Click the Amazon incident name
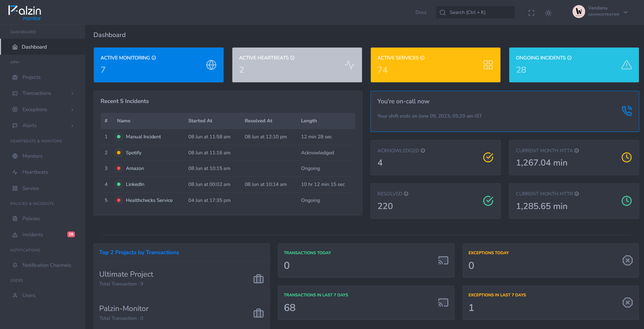This screenshot has width=644, height=329. (135, 168)
